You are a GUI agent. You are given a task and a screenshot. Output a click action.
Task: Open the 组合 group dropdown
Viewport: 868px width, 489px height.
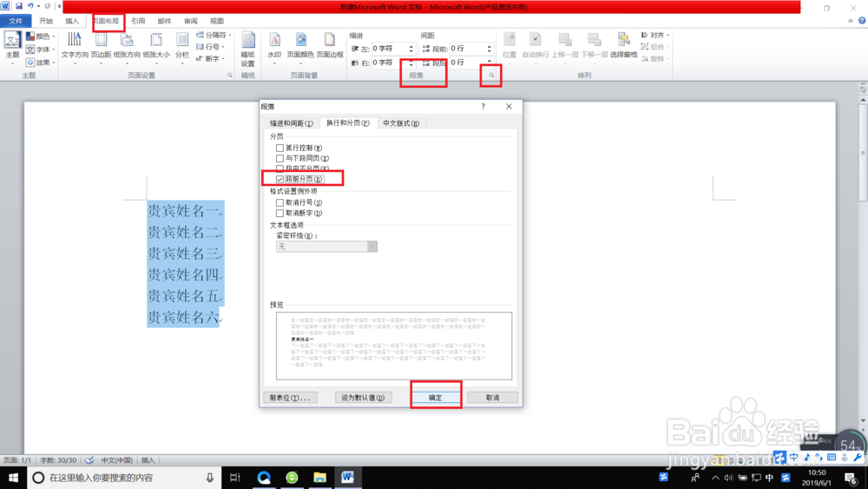click(654, 47)
